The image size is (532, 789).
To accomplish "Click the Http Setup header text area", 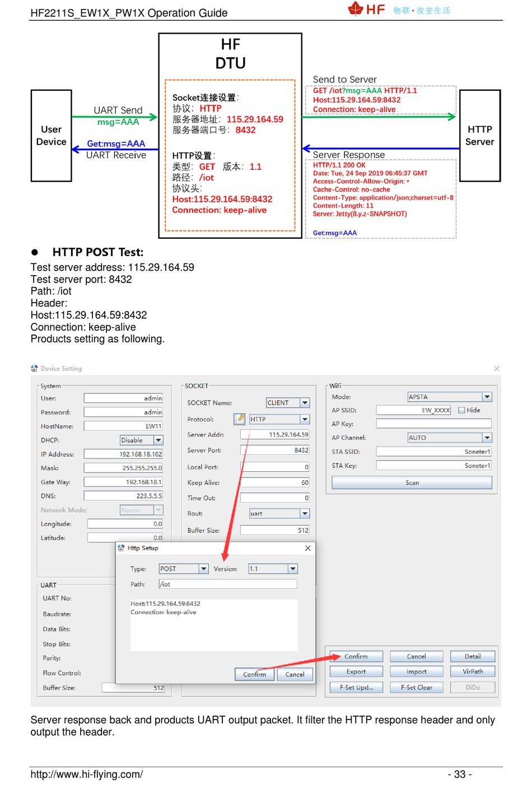I will 214,625.
